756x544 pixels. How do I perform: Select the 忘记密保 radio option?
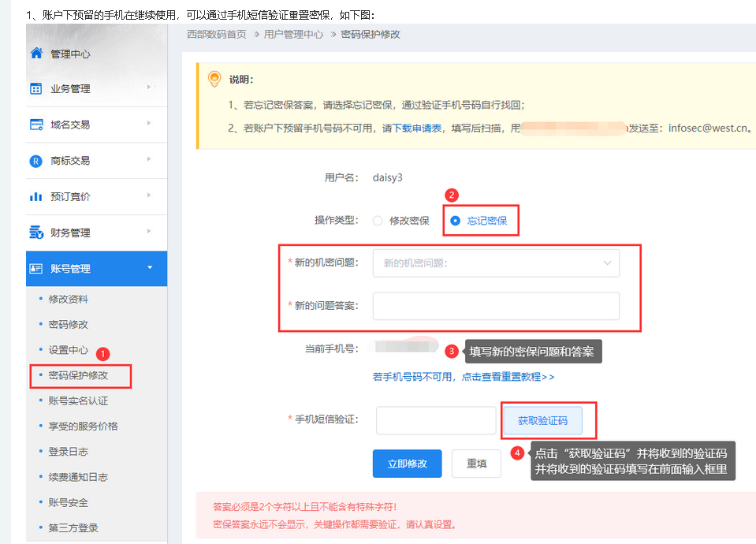click(455, 221)
